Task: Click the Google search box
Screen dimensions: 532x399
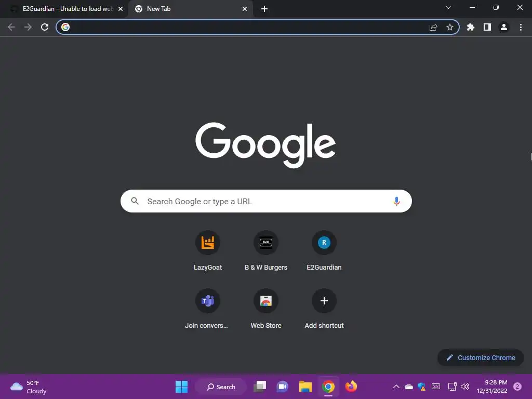Action: pos(266,201)
